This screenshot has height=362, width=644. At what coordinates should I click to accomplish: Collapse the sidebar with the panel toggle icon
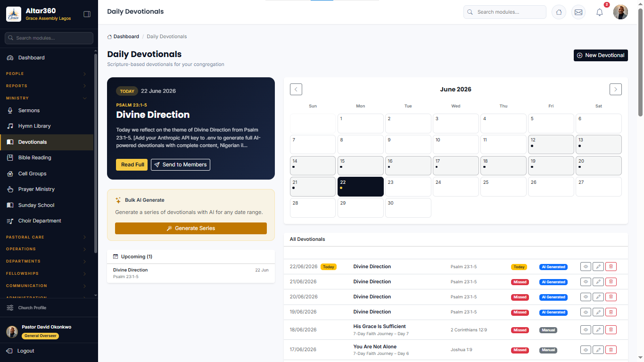click(x=87, y=14)
